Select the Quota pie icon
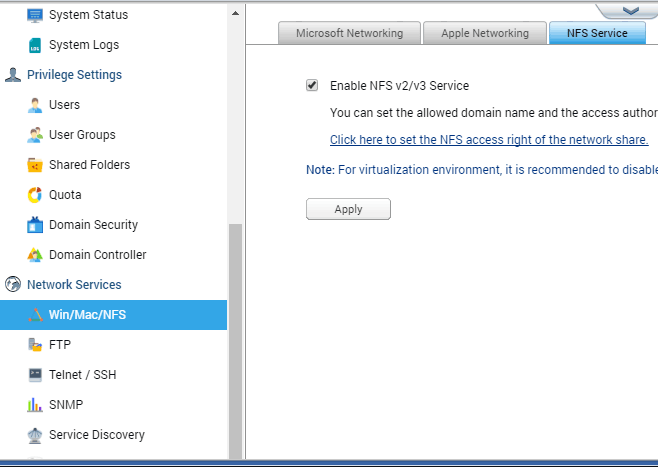The width and height of the screenshot is (658, 467). 35,195
